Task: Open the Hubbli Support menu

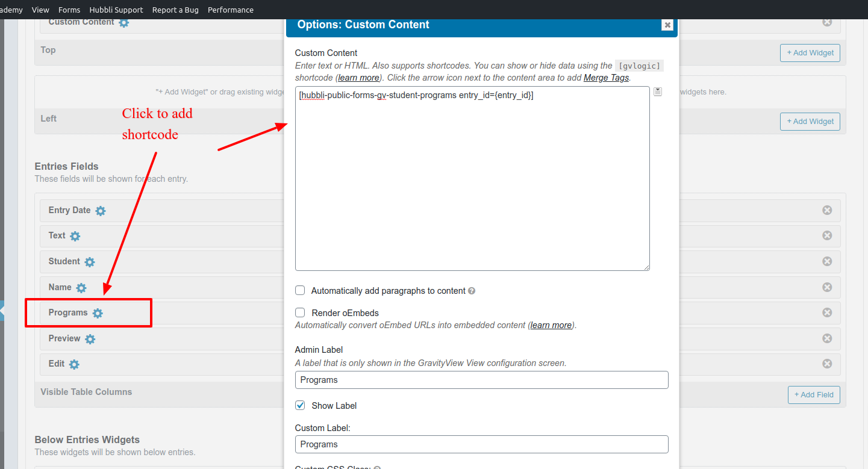Action: (x=116, y=10)
